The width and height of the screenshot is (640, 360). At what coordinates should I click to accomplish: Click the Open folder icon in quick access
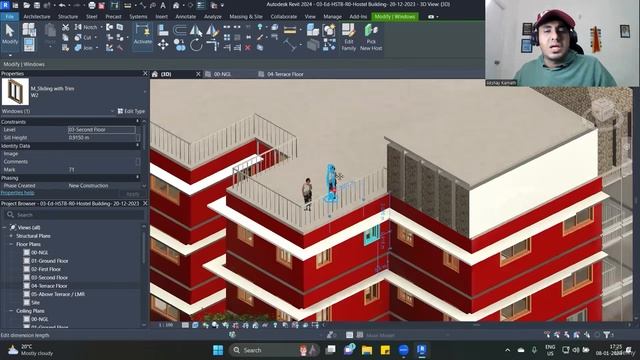[27, 5]
